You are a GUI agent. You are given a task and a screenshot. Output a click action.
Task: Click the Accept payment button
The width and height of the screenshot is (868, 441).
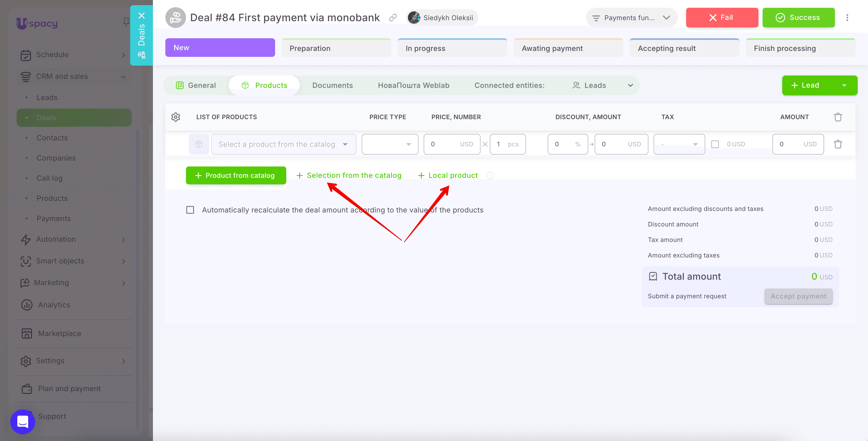(798, 296)
